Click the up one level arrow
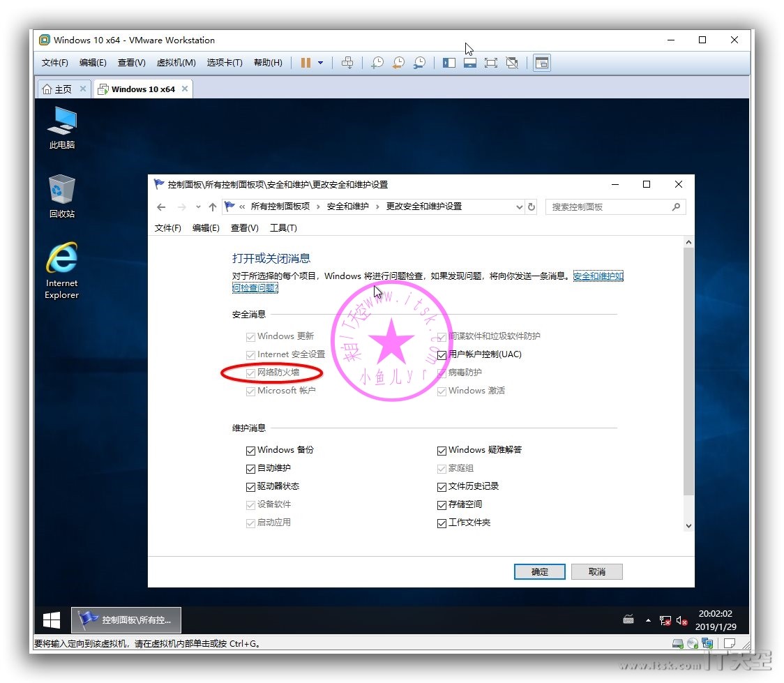Image resolution: width=784 pixels, height=683 pixels. tap(213, 207)
